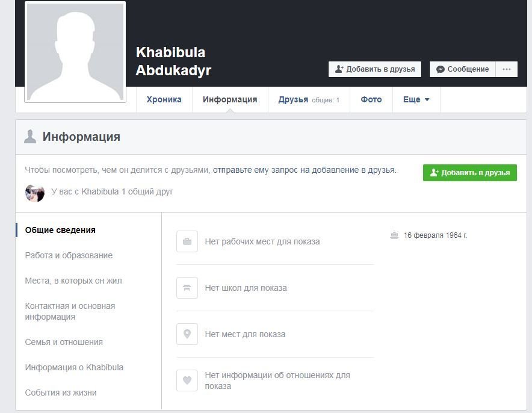Open the Друзья tab
Viewport: 532px width, 413px height.
293,100
